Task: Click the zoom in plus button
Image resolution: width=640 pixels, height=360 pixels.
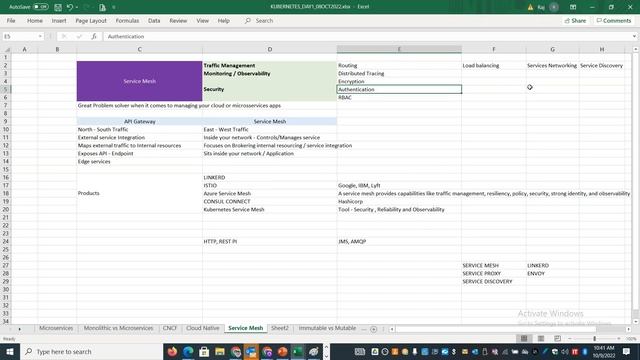Action: click(x=619, y=338)
